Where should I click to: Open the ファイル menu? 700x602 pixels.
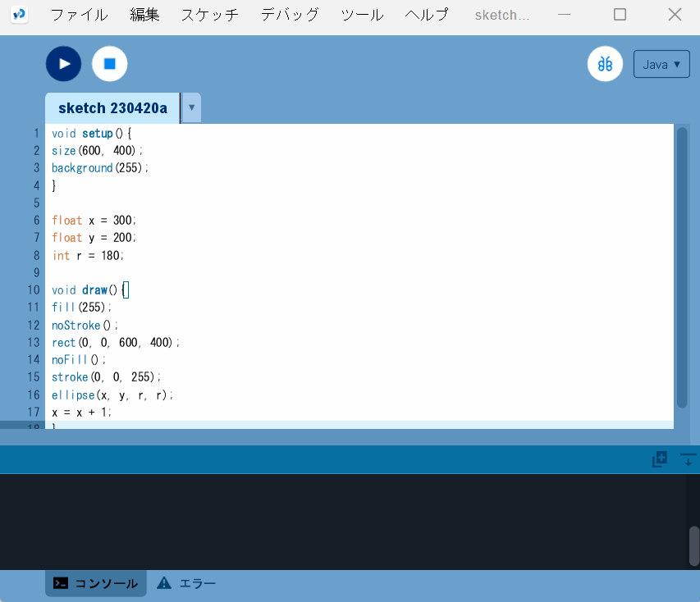(79, 15)
